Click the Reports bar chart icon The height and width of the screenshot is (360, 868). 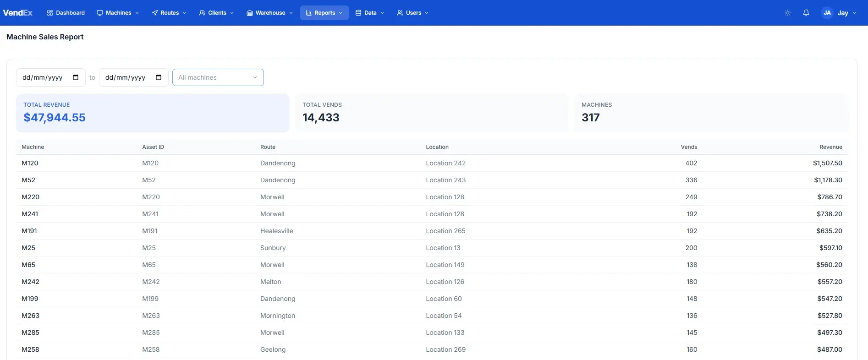309,13
